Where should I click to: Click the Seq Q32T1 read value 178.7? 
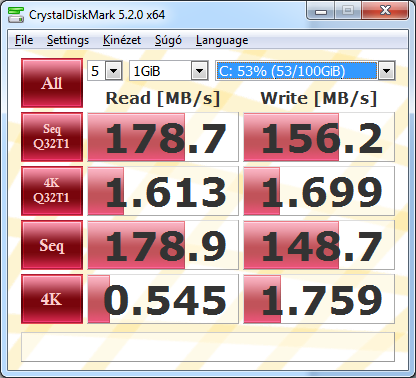(163, 137)
